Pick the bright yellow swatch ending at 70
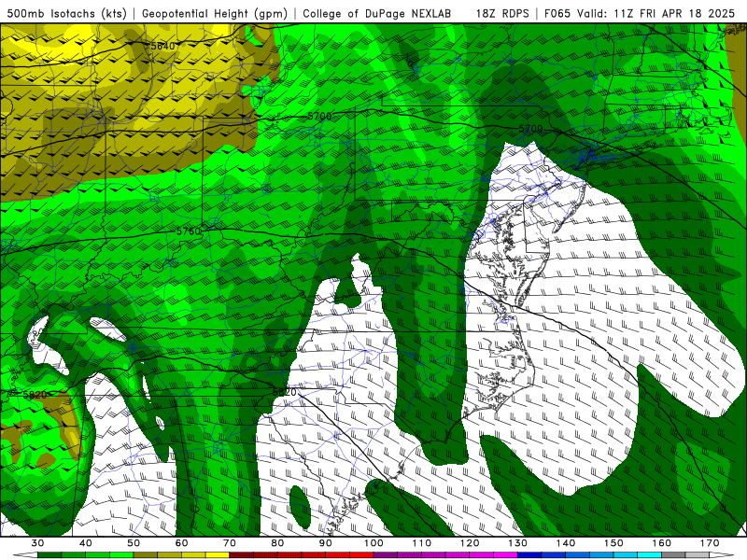Screen dimensions: 747x560 pyautogui.click(x=218, y=555)
